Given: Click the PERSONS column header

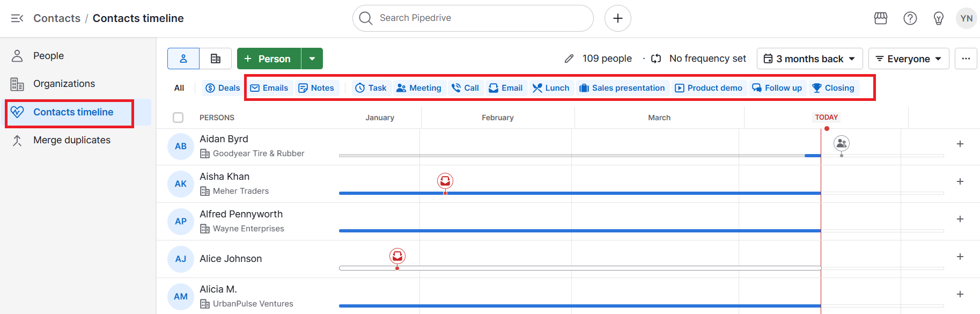Looking at the screenshot, I should (x=217, y=118).
